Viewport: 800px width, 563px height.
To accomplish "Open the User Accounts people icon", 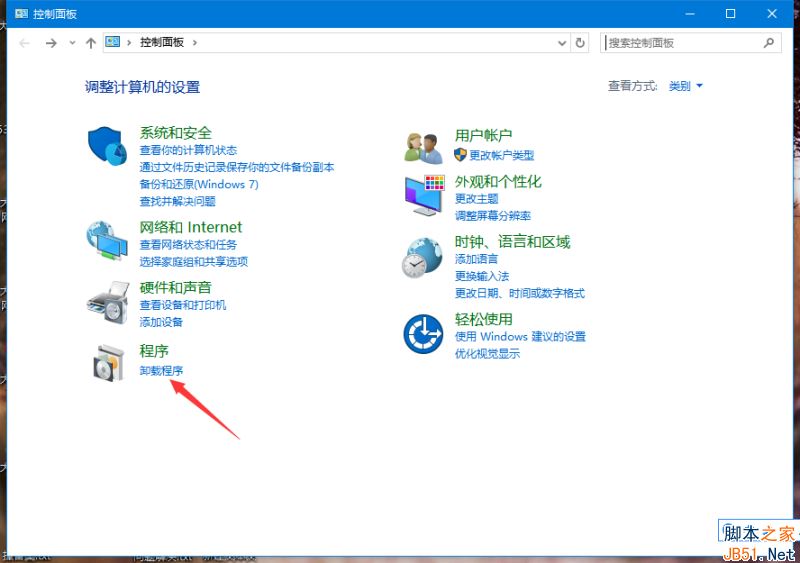I will (x=423, y=147).
